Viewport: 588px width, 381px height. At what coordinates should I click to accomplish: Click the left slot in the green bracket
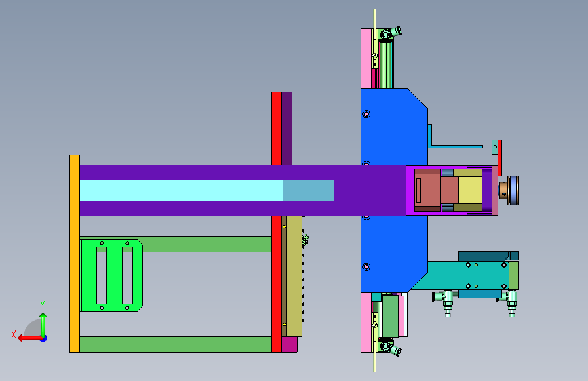coord(102,276)
